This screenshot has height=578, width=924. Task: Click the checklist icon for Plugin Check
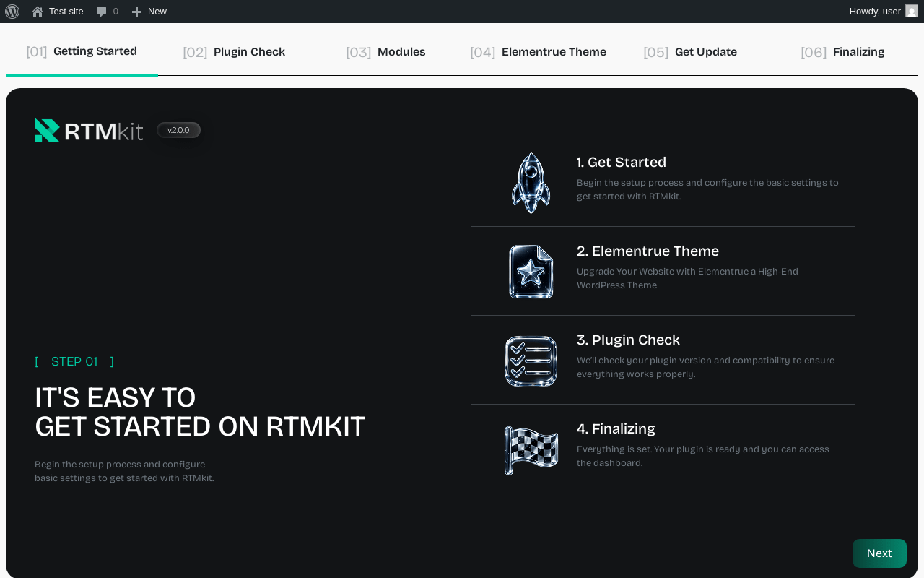tap(531, 361)
